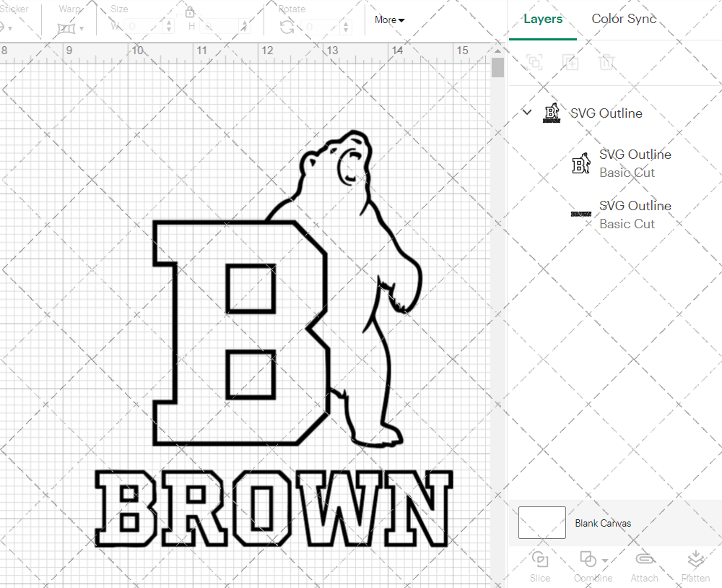Collapse the SVG Outline layer group

tap(526, 113)
